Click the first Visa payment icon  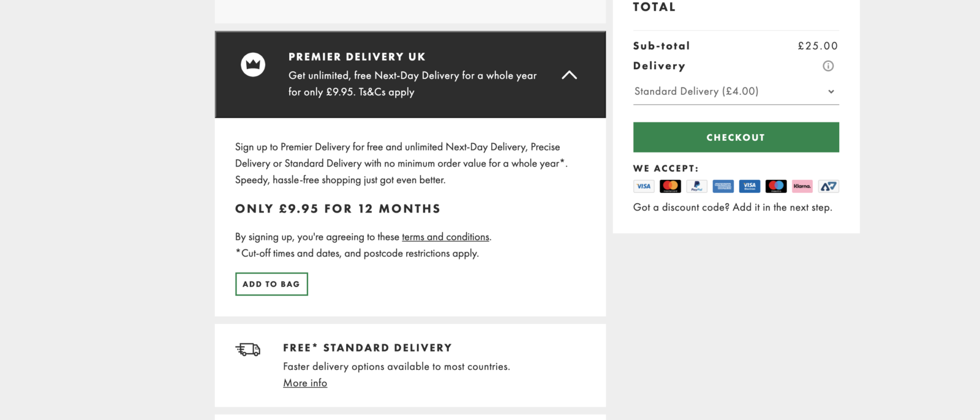[x=644, y=186]
